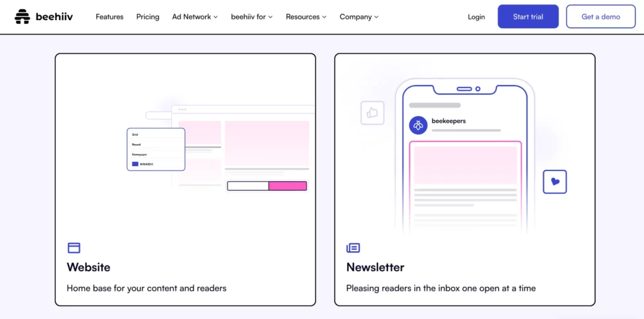Image resolution: width=644 pixels, height=319 pixels.
Task: Click the blue #3843D0 color swatch
Action: [x=135, y=164]
